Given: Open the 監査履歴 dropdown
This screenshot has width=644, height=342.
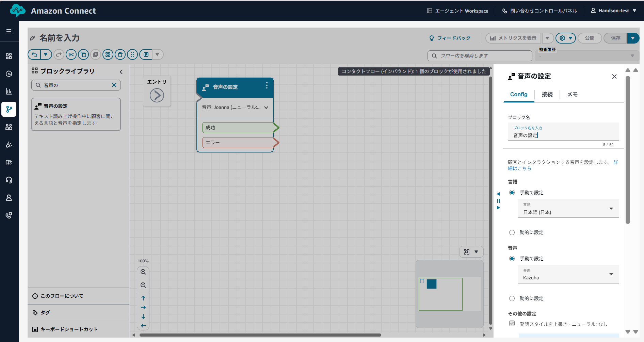Looking at the screenshot, I should click(x=587, y=56).
